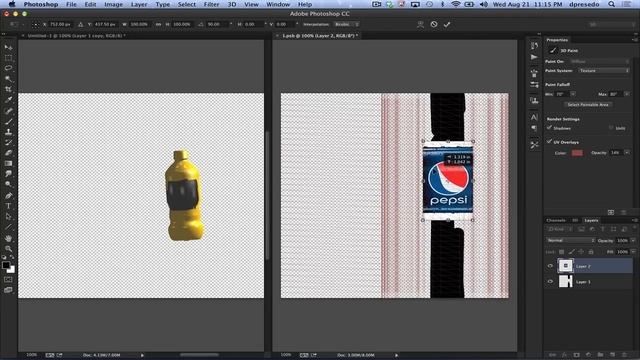The height and width of the screenshot is (360, 640).
Task: Click the Select Paintable Area button
Action: tap(588, 105)
